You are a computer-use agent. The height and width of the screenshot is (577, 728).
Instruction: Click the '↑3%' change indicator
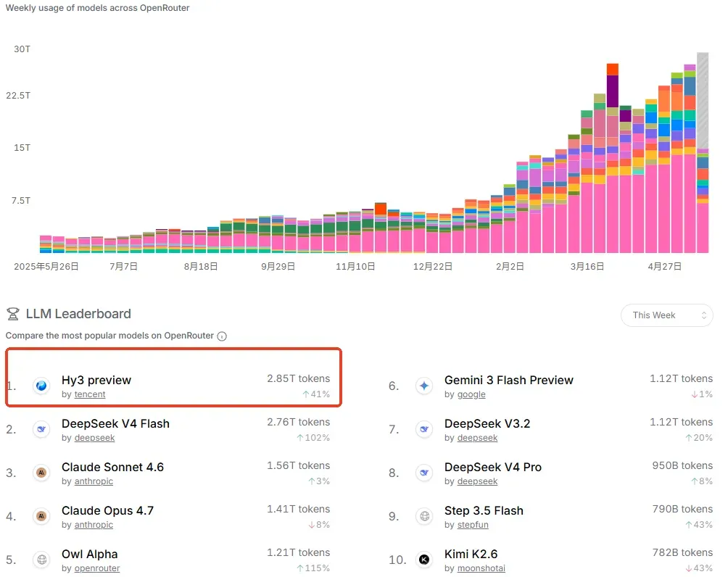(319, 481)
